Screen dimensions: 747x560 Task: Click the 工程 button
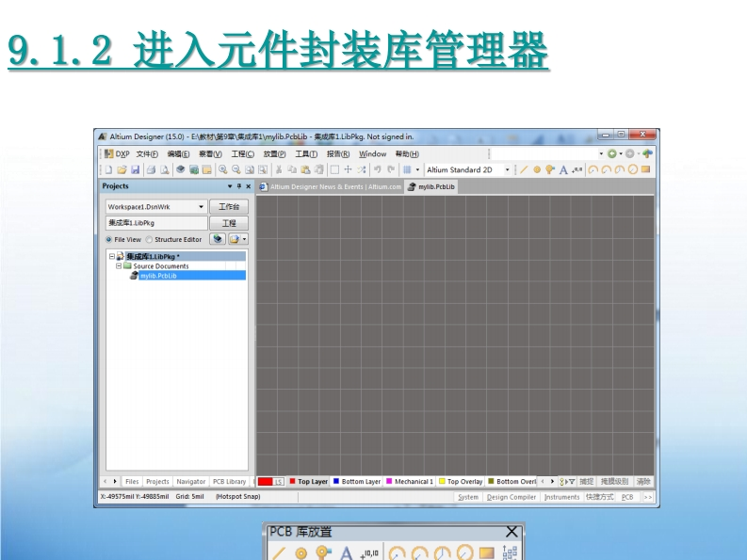tap(229, 223)
